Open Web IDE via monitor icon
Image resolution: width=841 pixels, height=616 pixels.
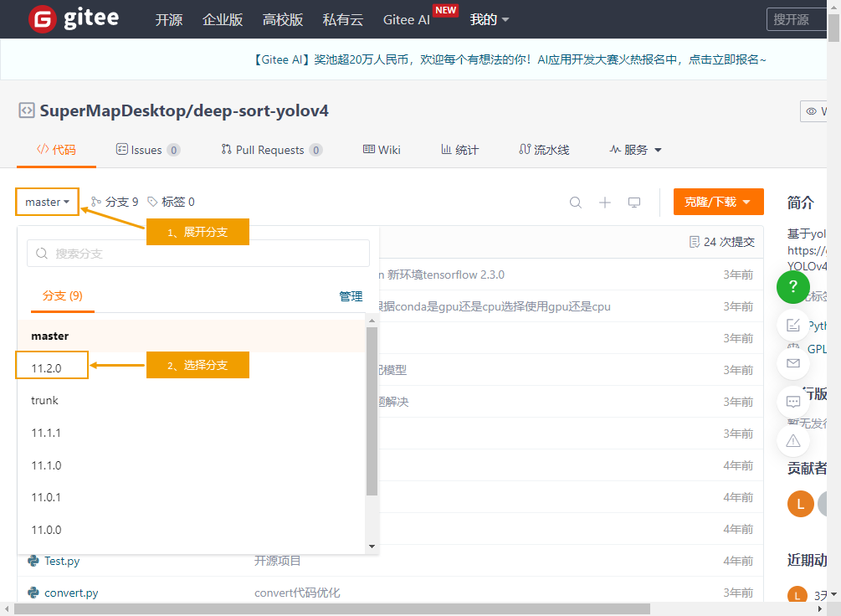tap(634, 202)
